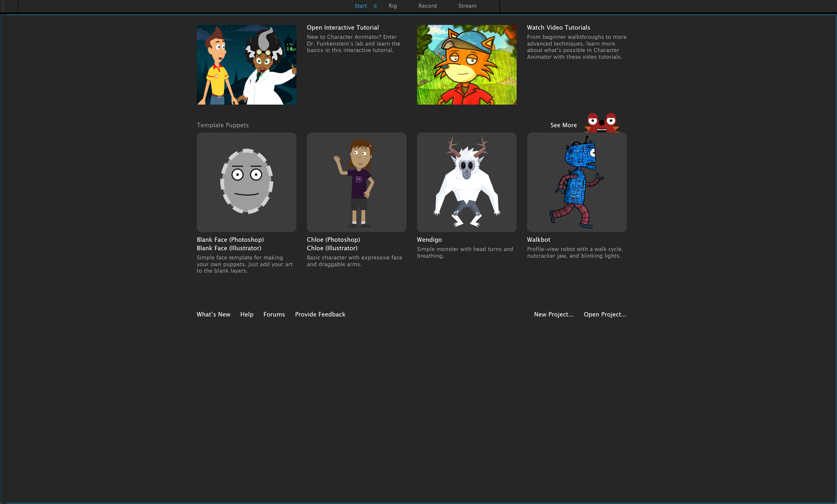Open Chloe (Photoshop) template
Image resolution: width=837 pixels, height=504 pixels.
333,240
